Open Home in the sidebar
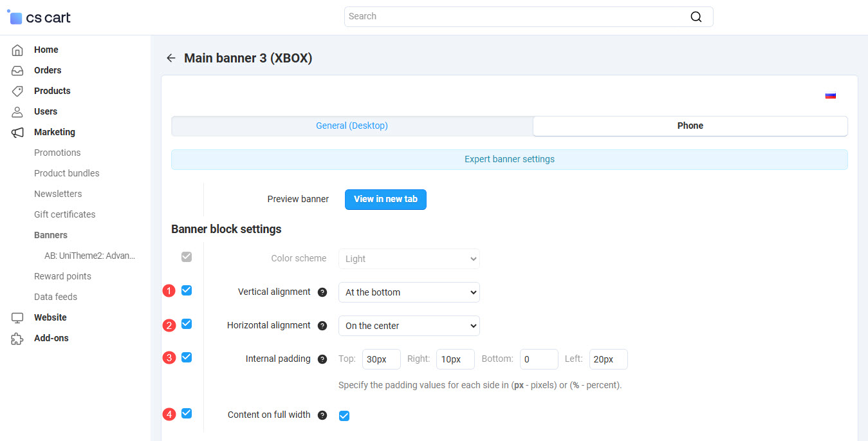868x441 pixels. click(46, 50)
